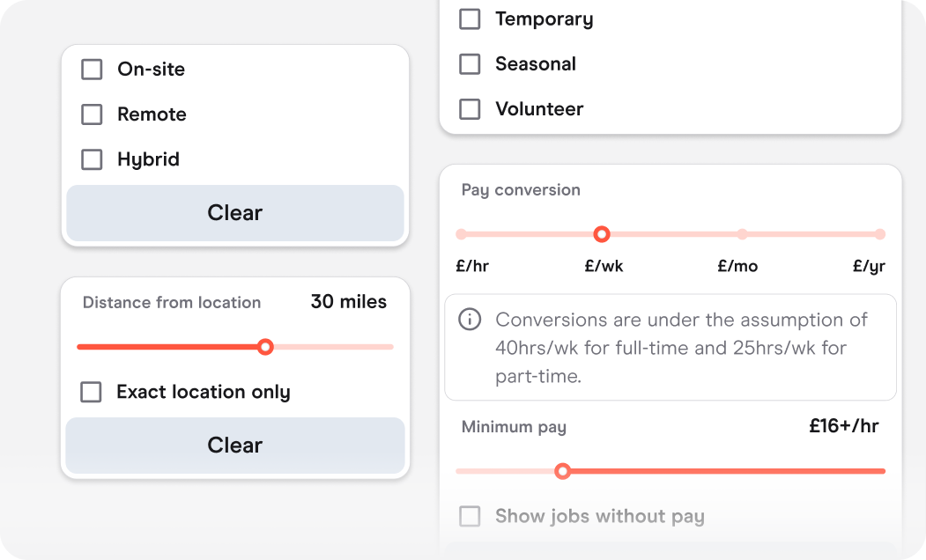Screen dimensions: 926x560
Task: Enable the On-site checkbox
Action: pyautogui.click(x=92, y=70)
